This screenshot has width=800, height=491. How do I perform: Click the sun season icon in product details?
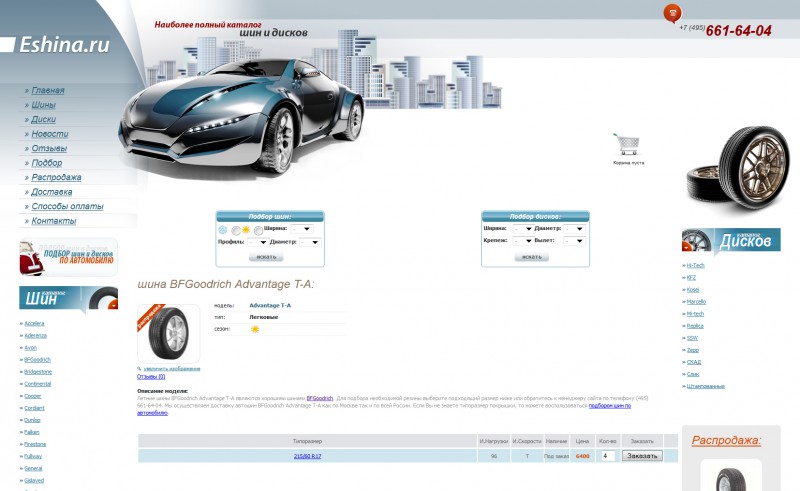255,329
